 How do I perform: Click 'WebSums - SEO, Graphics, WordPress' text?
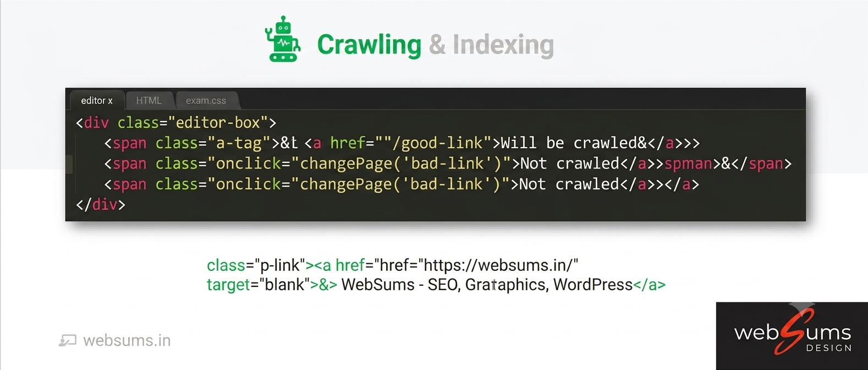point(487,285)
